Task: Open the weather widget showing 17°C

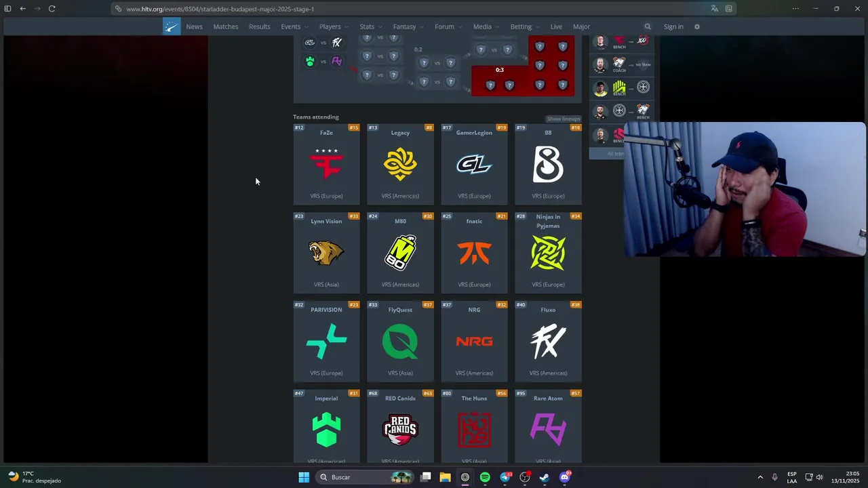Action: pyautogui.click(x=35, y=477)
